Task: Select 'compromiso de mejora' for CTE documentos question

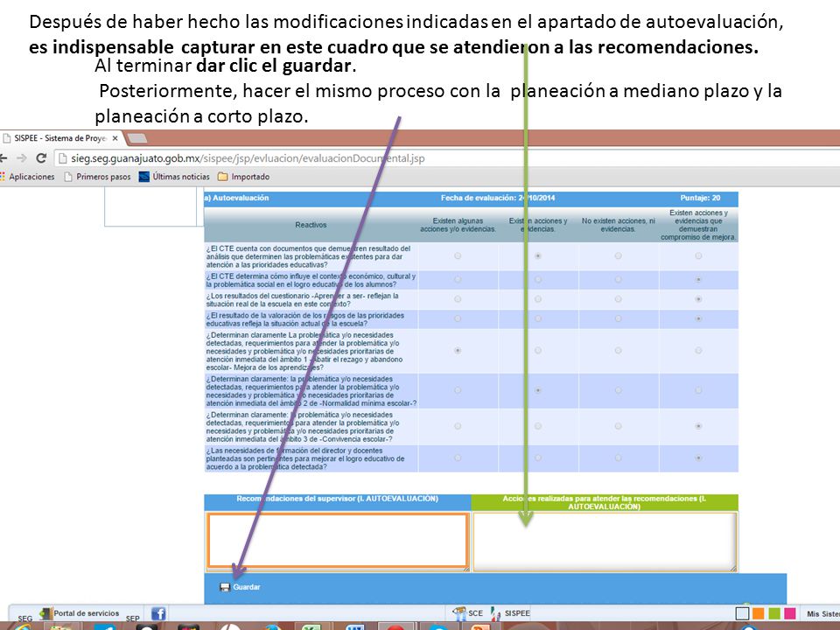Action: point(698,256)
